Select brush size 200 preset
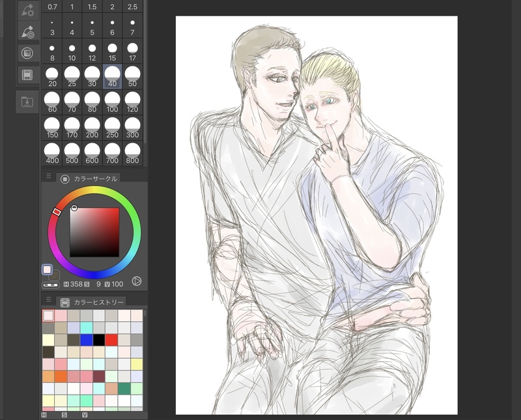 click(x=92, y=128)
